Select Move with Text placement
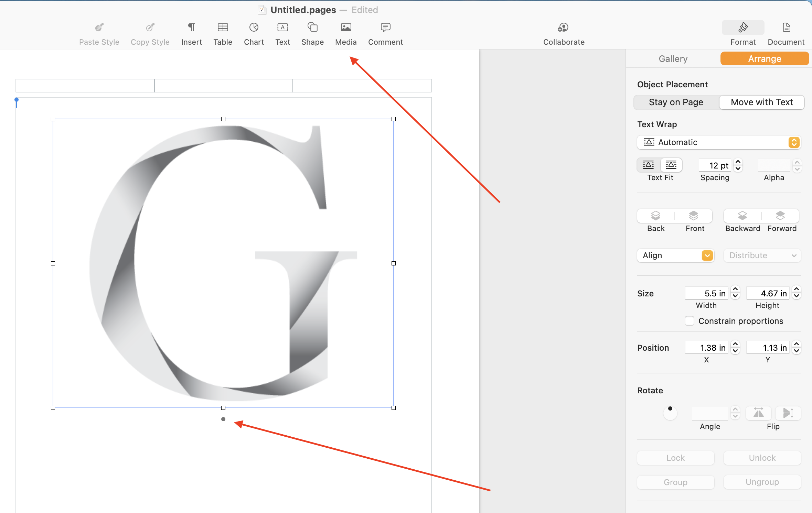This screenshot has height=513, width=812. (761, 102)
